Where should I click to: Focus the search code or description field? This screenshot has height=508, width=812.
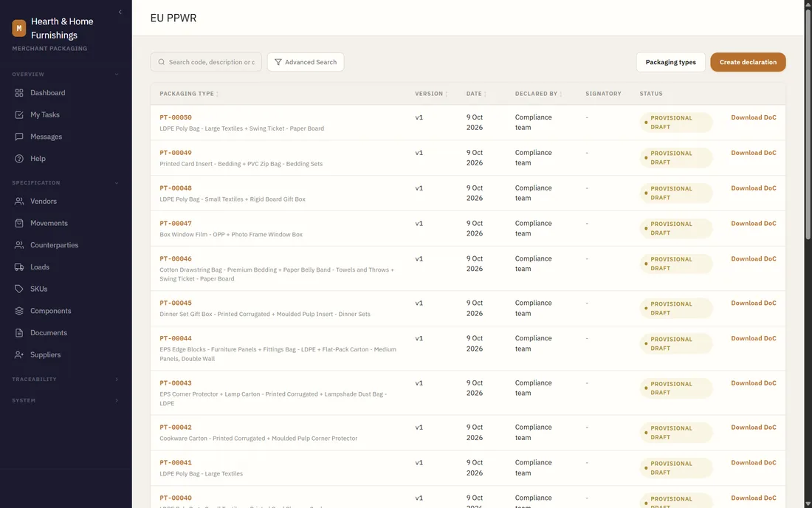coord(206,62)
